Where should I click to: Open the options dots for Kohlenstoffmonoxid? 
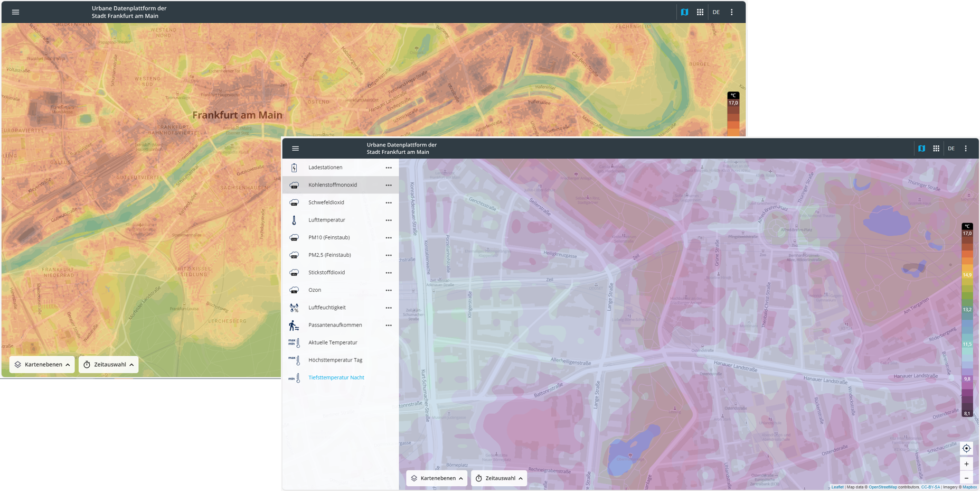(389, 185)
